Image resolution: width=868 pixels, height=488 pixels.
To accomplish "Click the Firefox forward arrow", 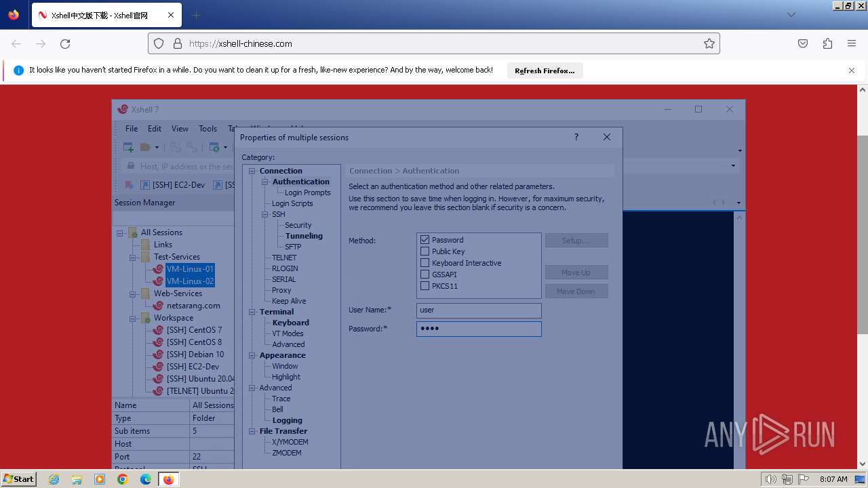I will click(x=41, y=43).
